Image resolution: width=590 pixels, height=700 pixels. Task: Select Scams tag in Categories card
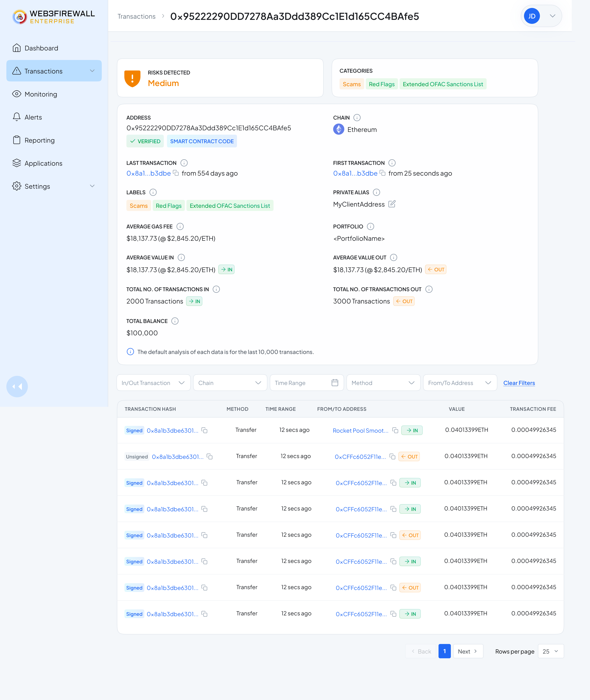pos(351,84)
